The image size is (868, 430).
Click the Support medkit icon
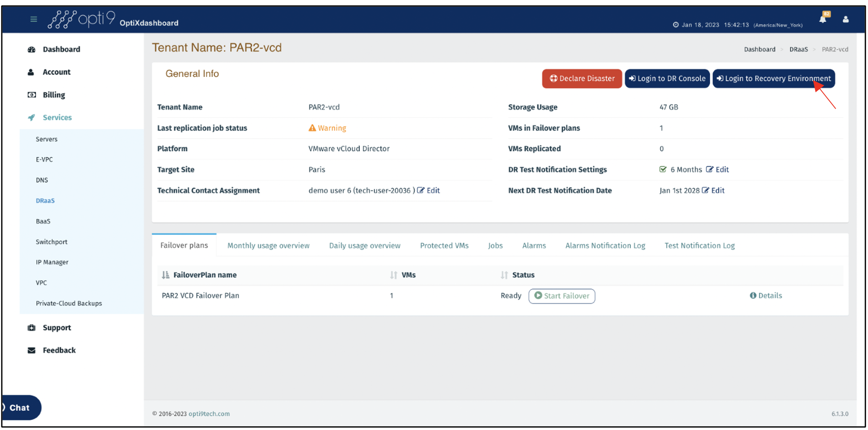[x=31, y=328]
